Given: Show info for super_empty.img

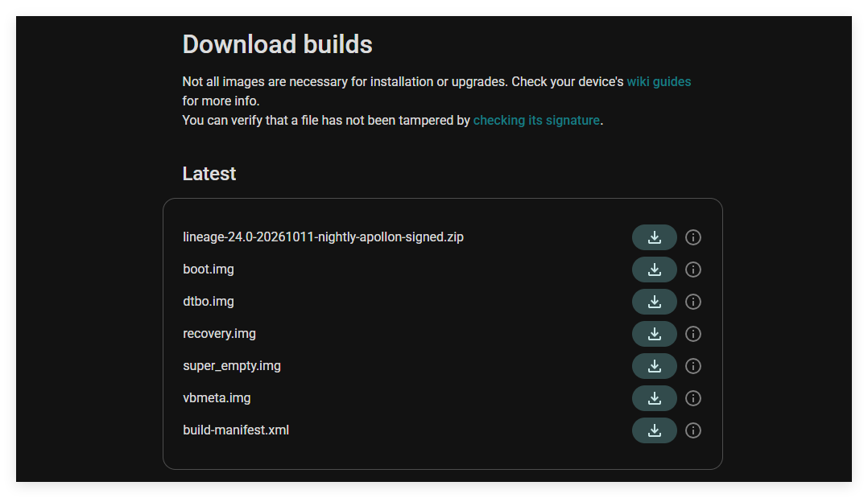Looking at the screenshot, I should point(693,366).
